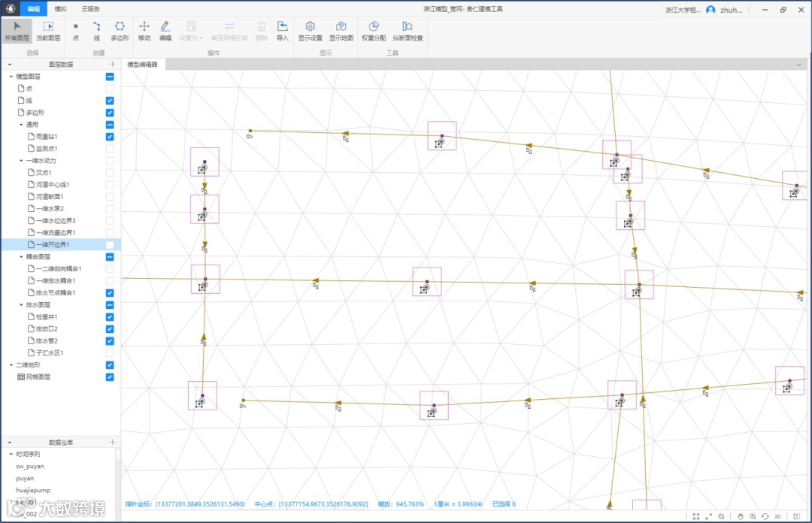Click the data warehouse panel scrollbar
The image size is (812, 523).
pos(118,455)
